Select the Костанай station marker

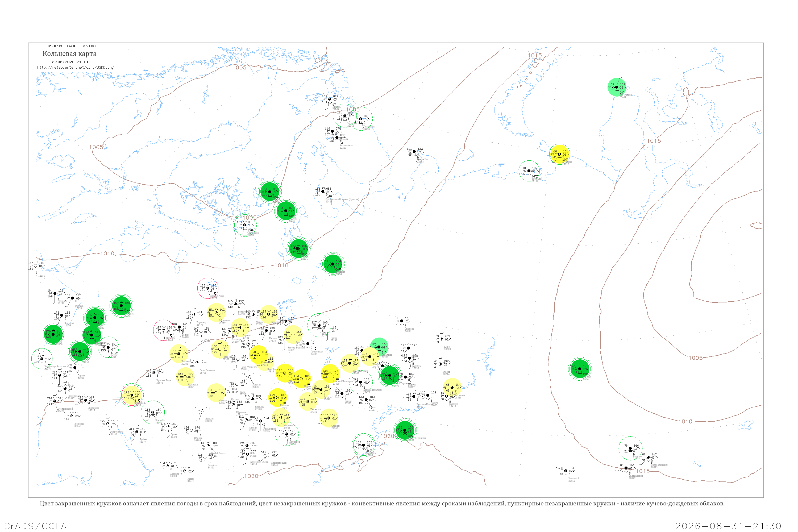[x=566, y=471]
